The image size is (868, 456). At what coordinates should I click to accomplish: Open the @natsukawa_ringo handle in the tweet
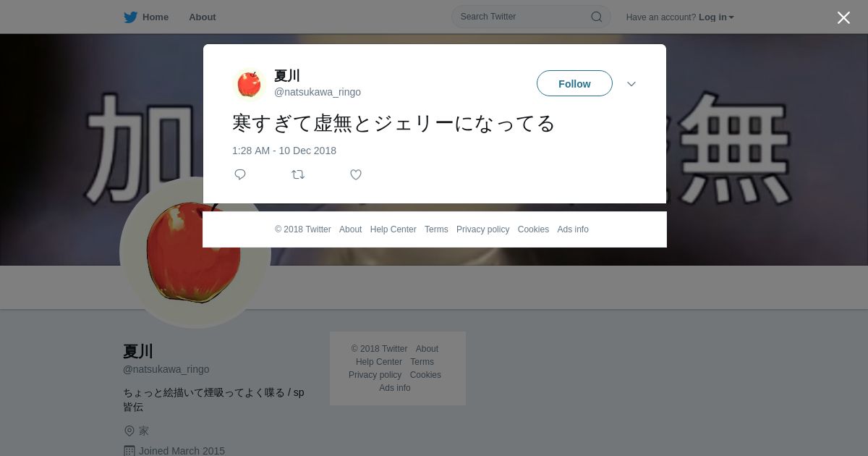[318, 92]
